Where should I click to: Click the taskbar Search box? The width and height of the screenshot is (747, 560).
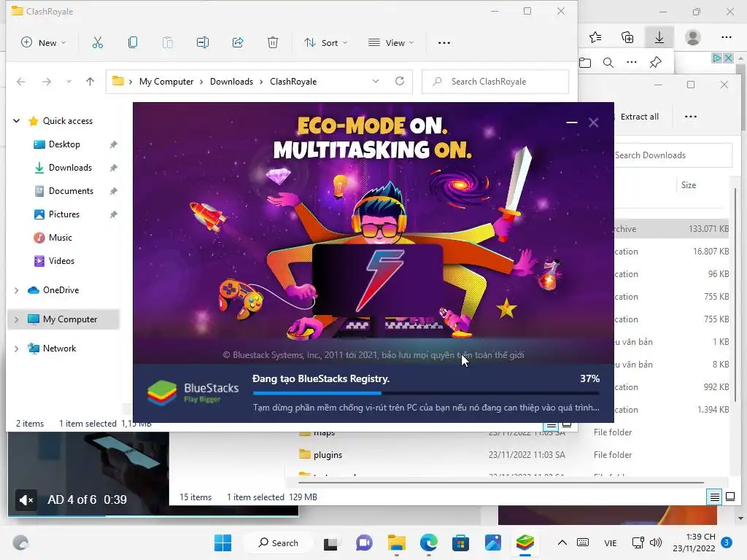tap(278, 542)
